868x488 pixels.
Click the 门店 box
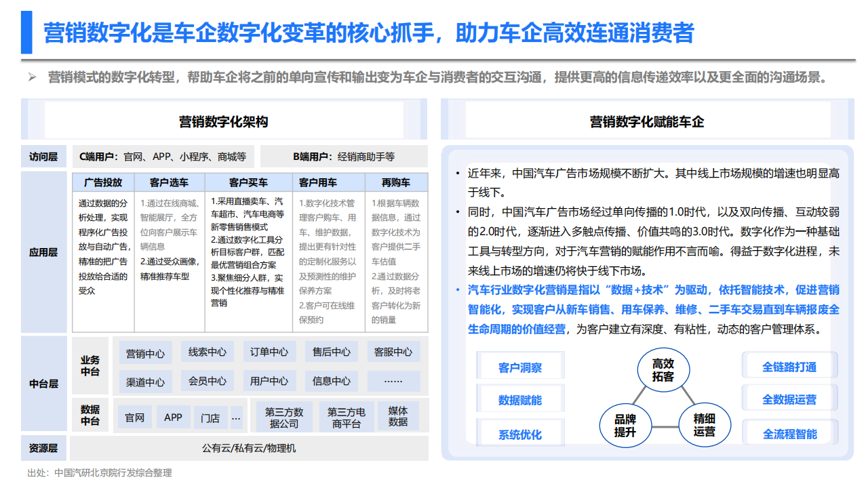[210, 418]
